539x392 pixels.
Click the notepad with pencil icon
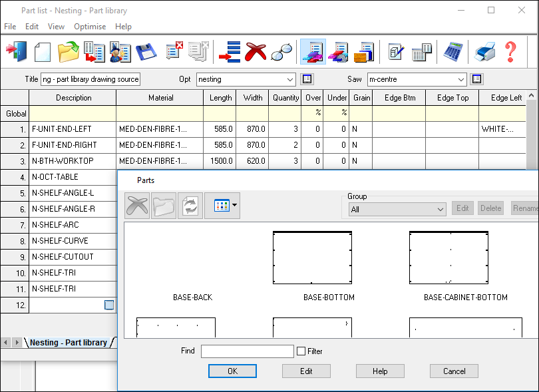pos(396,52)
